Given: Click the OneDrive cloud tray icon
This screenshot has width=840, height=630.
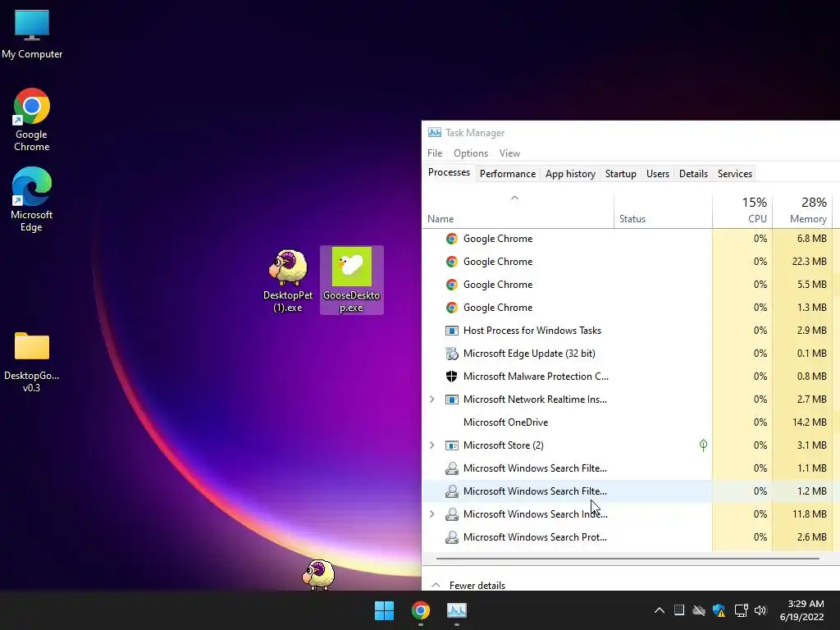Looking at the screenshot, I should click(x=699, y=610).
